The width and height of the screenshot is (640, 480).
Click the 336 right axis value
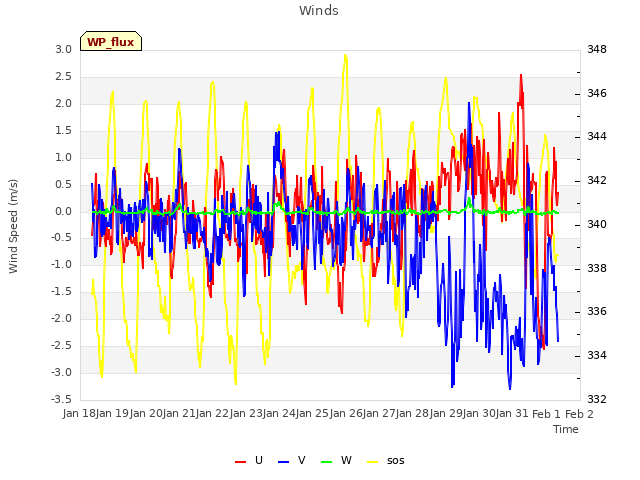pyautogui.click(x=597, y=312)
